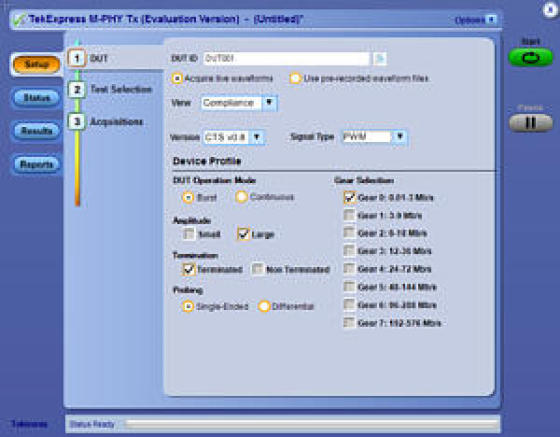The width and height of the screenshot is (560, 437).
Task: Enable the Gear 2 checkbox
Action: 349,233
